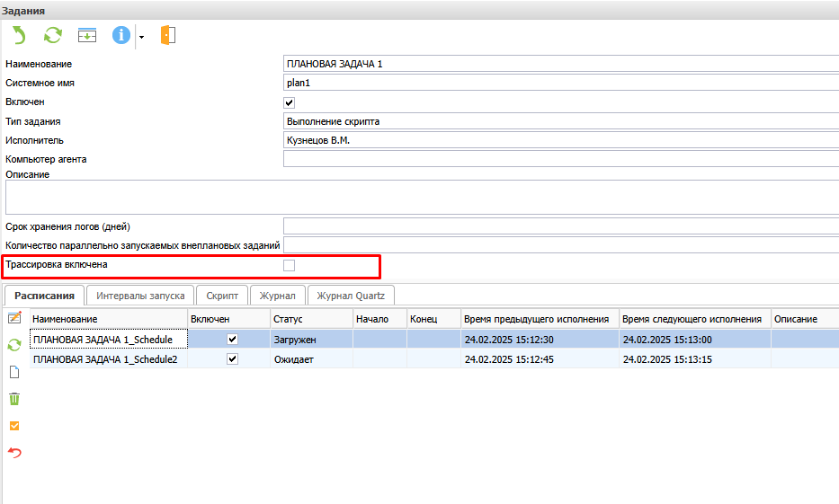This screenshot has height=504, width=839.
Task: Click the orange exit door icon
Action: tap(168, 35)
